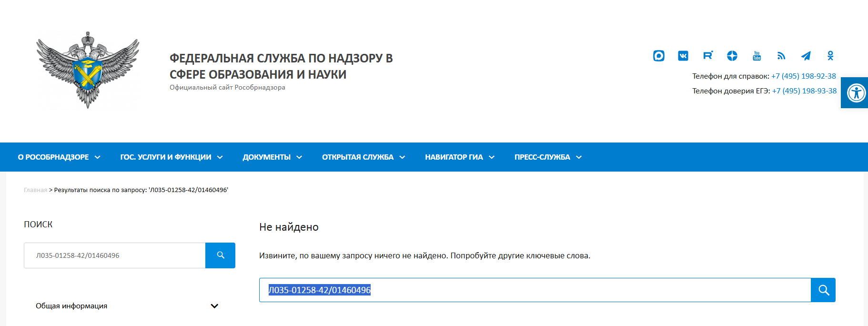Image resolution: width=868 pixels, height=326 pixels.
Task: Click the Odnoklassniki social icon
Action: (830, 56)
